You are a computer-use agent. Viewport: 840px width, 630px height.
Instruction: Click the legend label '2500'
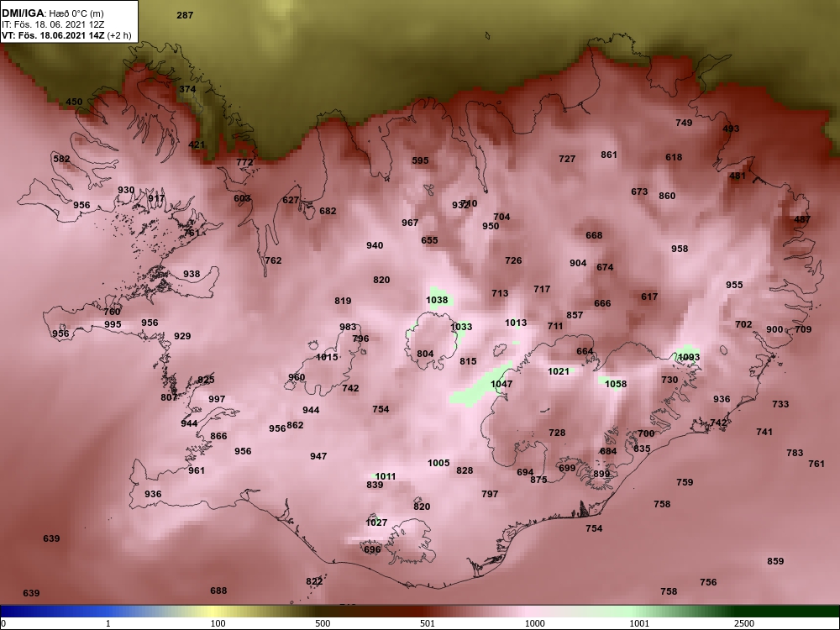(x=744, y=623)
